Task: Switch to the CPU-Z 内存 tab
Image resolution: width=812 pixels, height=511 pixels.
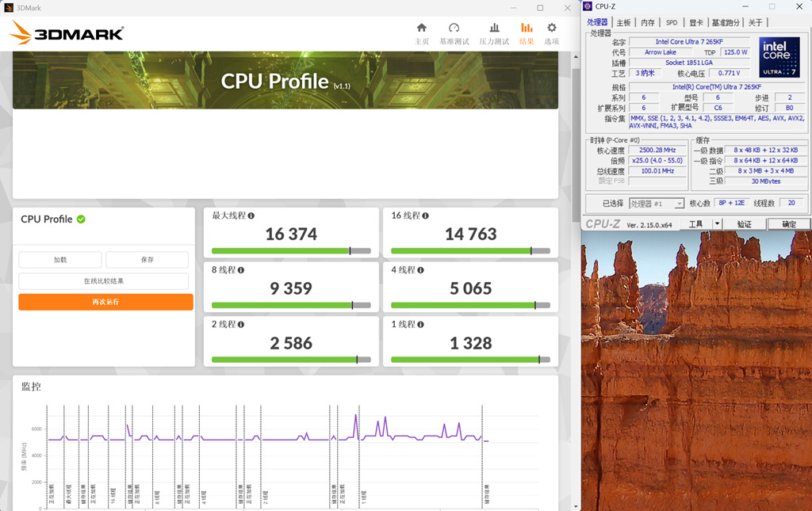Action: [x=648, y=23]
